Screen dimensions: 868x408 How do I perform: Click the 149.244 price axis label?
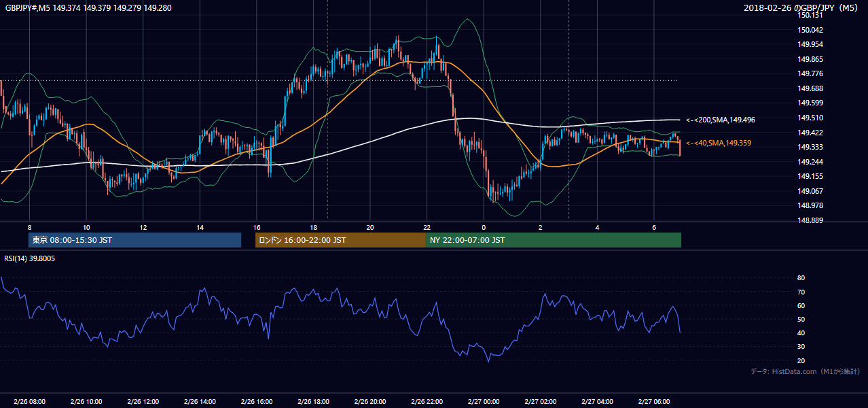pos(811,162)
